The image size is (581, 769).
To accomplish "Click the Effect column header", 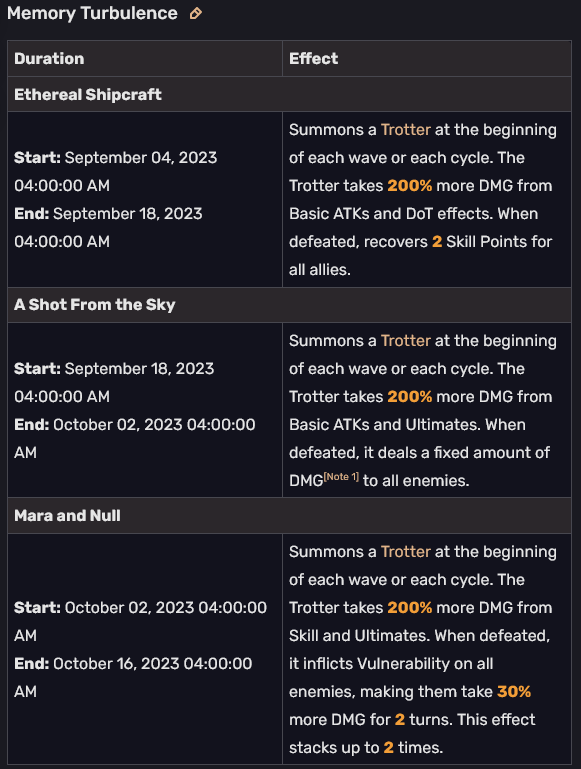I will [x=313, y=59].
